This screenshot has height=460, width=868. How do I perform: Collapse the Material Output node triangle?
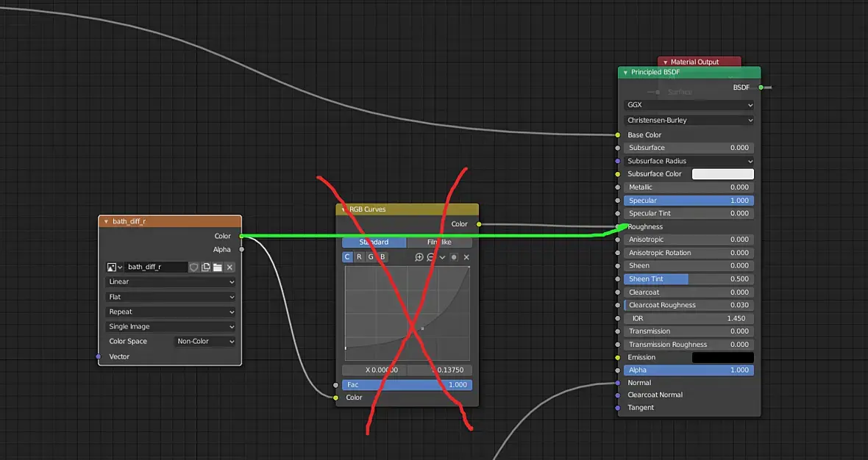coord(665,62)
